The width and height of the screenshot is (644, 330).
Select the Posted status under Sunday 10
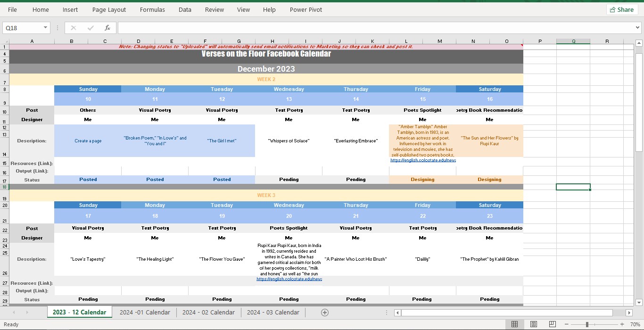click(x=88, y=180)
